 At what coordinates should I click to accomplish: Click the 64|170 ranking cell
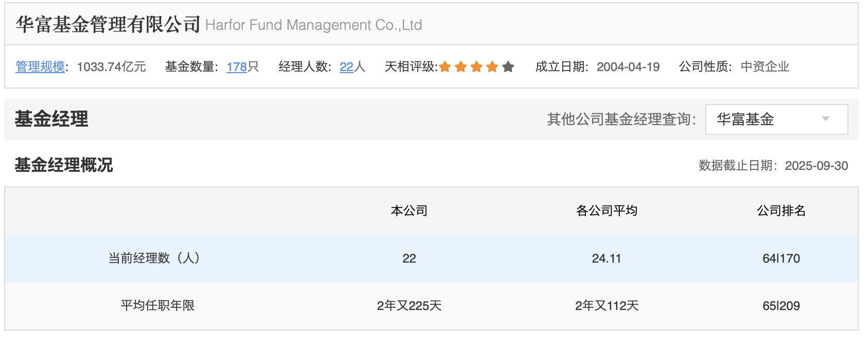(781, 258)
